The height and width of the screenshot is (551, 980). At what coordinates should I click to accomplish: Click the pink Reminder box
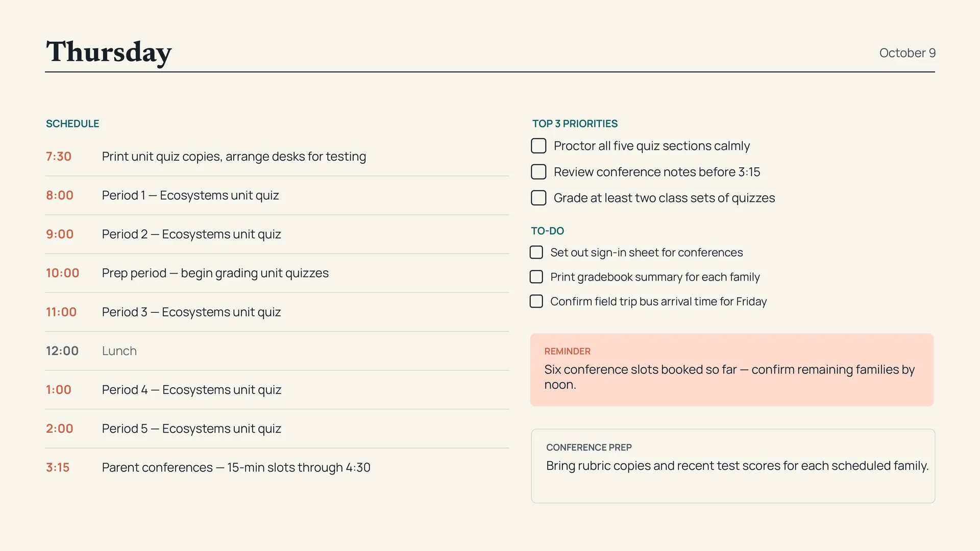[x=732, y=370]
